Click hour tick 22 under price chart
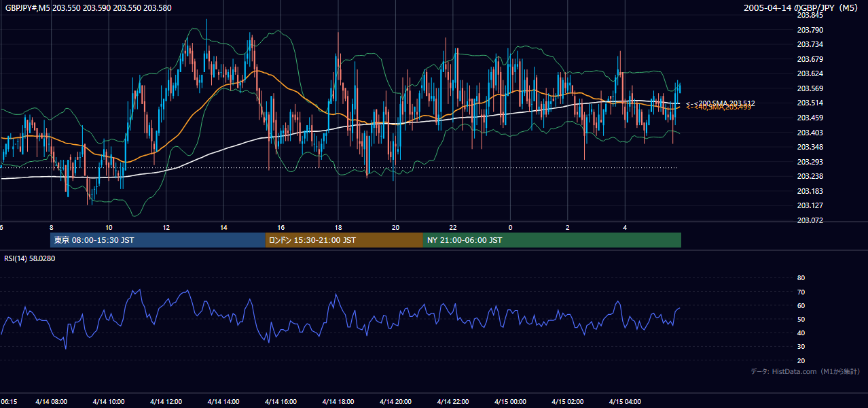The image size is (868, 408). coord(453,227)
